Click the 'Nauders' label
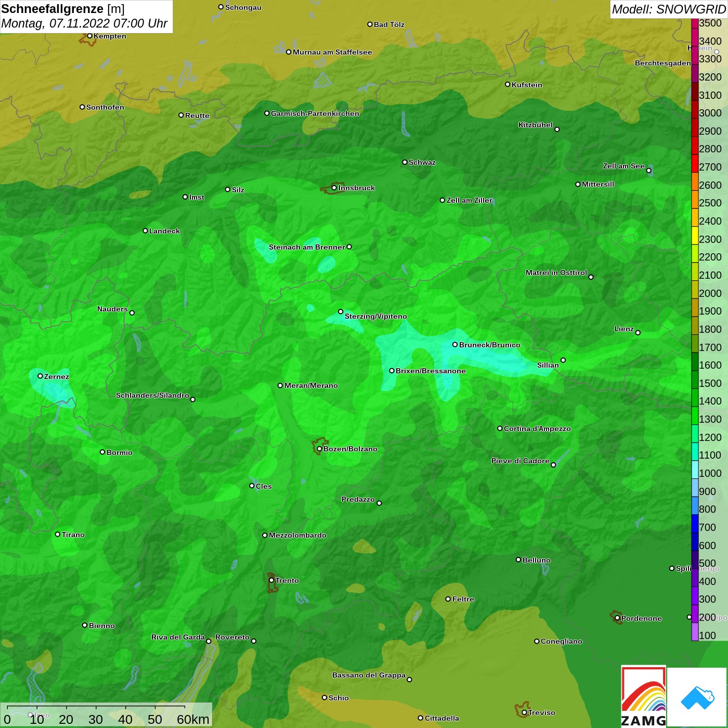The image size is (728, 728). 112,309
